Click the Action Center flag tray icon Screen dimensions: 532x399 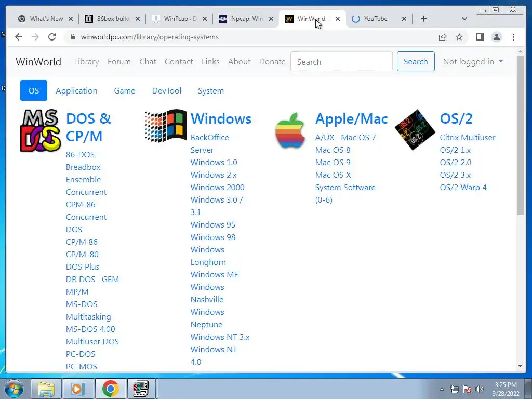[x=467, y=389]
